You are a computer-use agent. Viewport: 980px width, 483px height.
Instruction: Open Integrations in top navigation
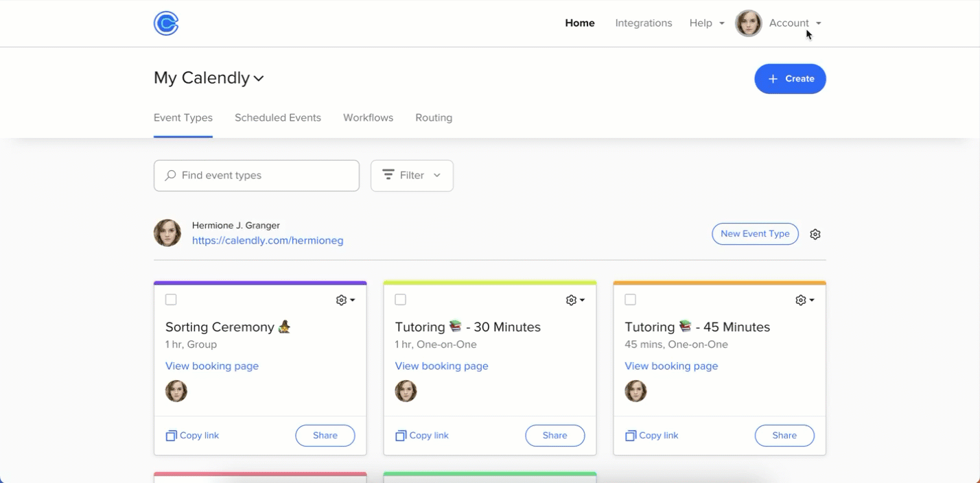(x=644, y=23)
